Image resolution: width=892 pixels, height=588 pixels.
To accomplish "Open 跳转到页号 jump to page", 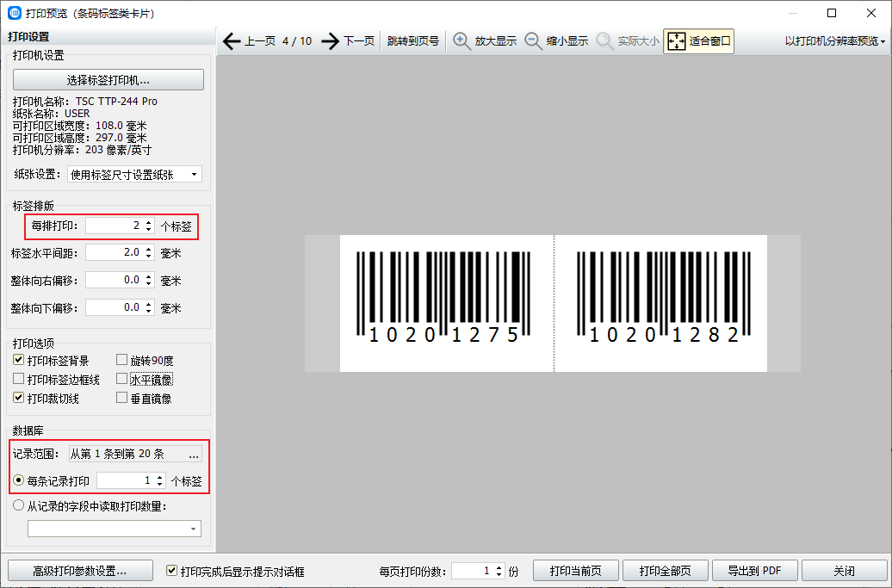I will (413, 41).
